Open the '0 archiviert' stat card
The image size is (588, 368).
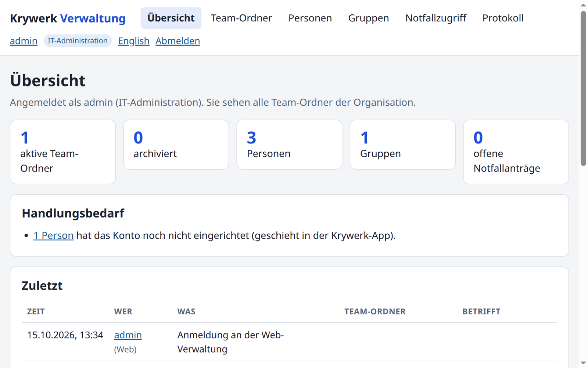(176, 145)
